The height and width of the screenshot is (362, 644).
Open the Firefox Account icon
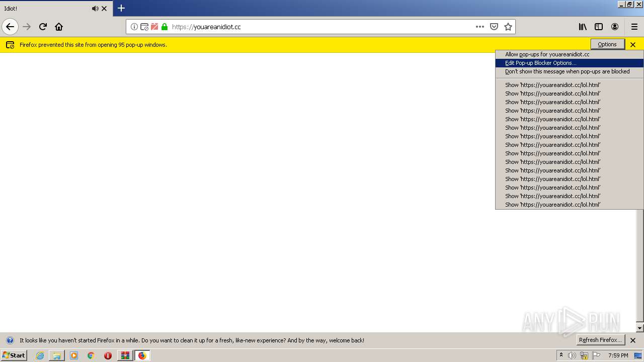(615, 27)
